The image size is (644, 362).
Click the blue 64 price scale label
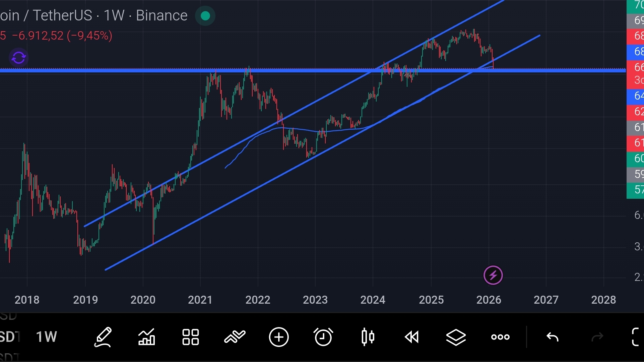point(635,96)
